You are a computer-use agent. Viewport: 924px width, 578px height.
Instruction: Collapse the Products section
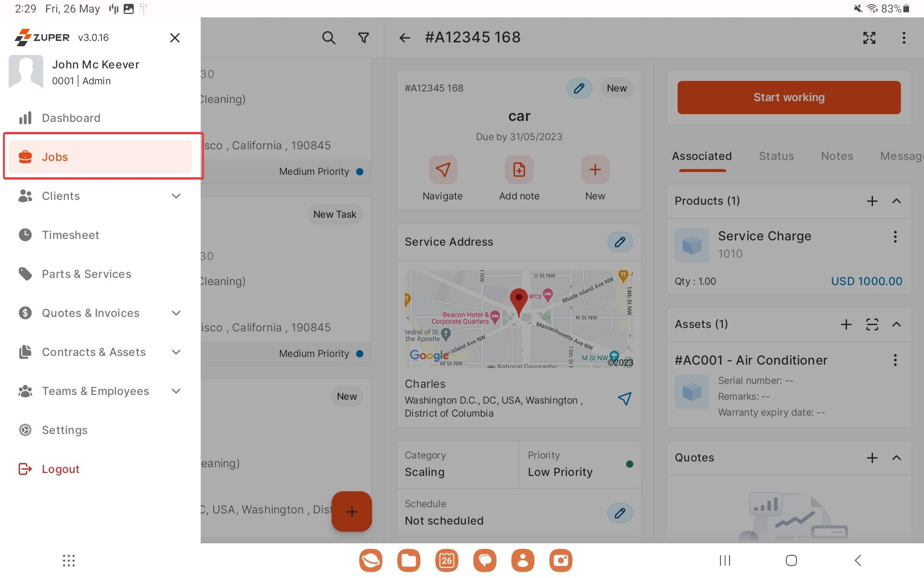(896, 201)
